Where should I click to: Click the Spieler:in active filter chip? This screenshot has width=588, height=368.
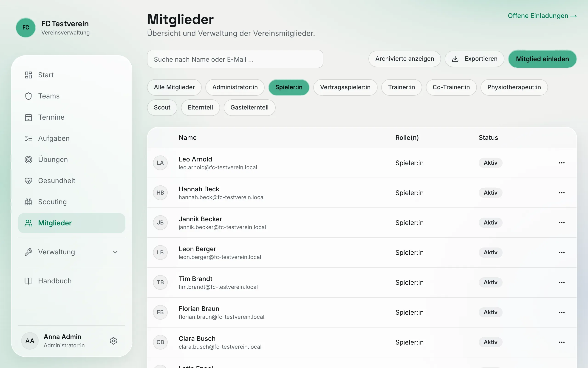pyautogui.click(x=289, y=87)
